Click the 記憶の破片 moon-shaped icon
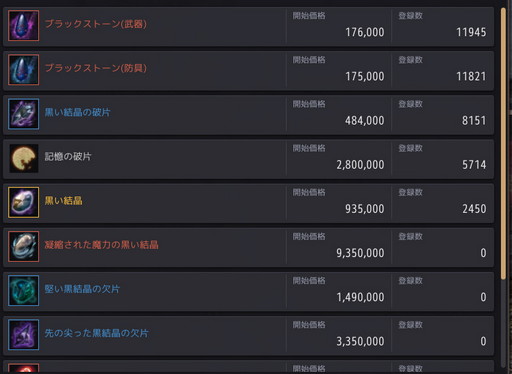The width and height of the screenshot is (512, 374). click(x=23, y=158)
